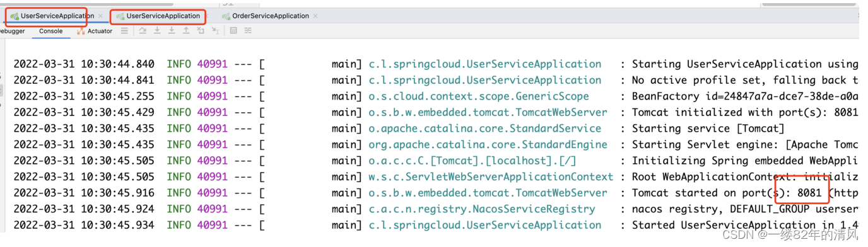Viewport: 868px width, 247px height.
Task: Click the org.apache.catalina.core.StandardEngine logger name
Action: (x=488, y=144)
